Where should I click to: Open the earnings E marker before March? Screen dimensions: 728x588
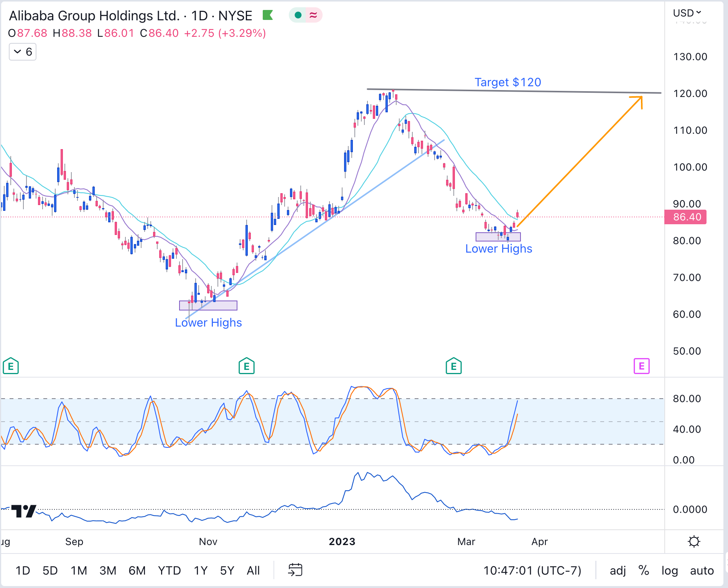point(454,366)
